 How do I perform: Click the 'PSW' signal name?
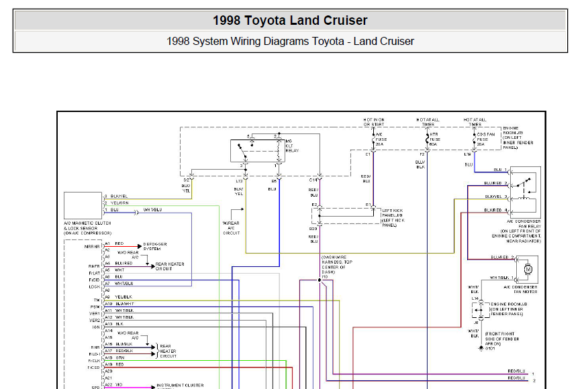click(x=95, y=307)
